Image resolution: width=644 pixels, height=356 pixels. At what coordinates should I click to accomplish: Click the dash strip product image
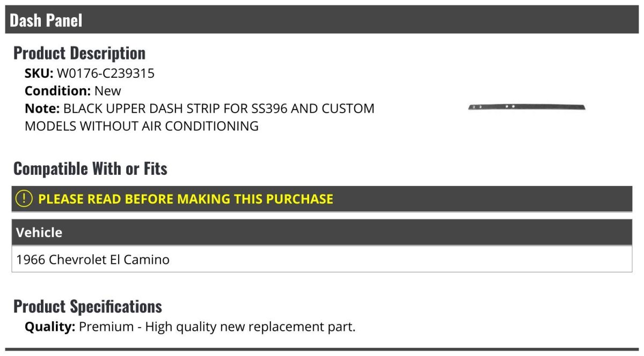click(x=526, y=107)
